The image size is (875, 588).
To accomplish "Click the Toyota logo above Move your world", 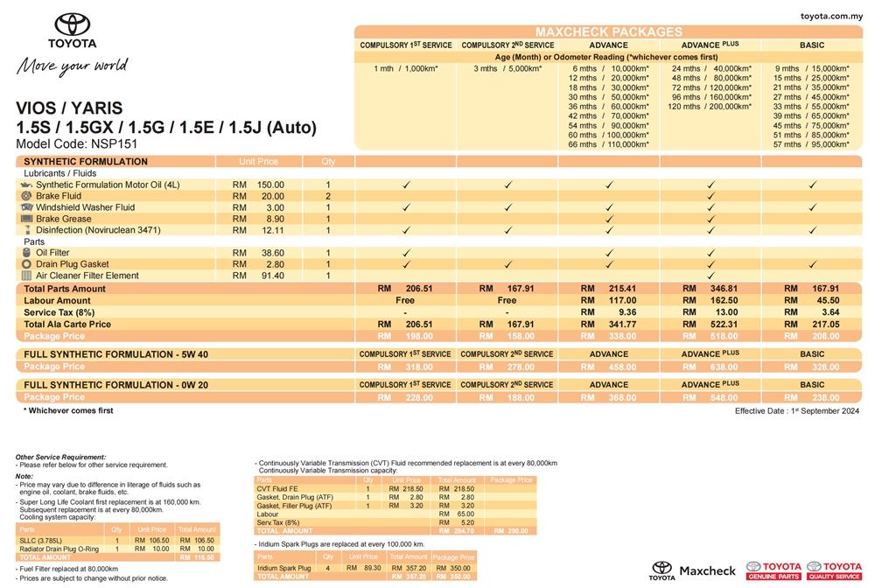I will 72,31.
